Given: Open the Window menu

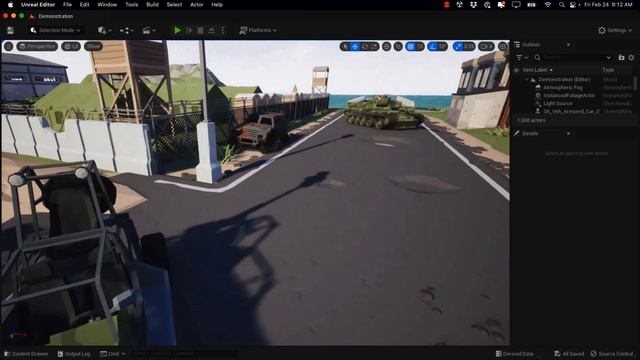Looking at the screenshot, I should point(107,4).
